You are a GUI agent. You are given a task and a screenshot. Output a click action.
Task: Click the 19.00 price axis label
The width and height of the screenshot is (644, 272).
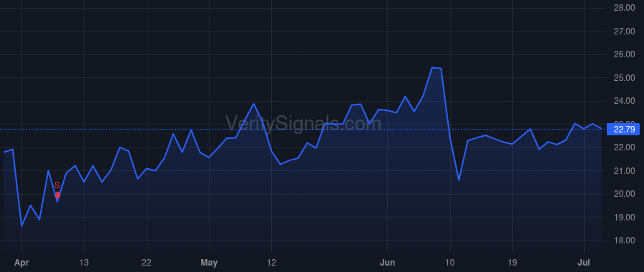[x=623, y=217]
